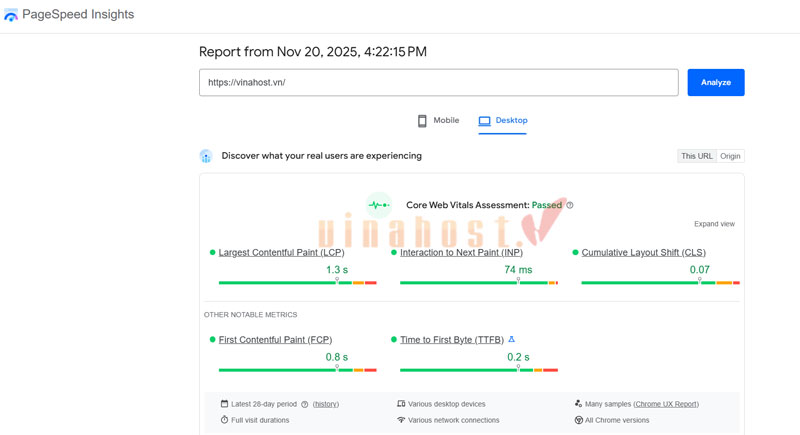The image size is (800, 435).
Task: Switch to Origin data view
Action: click(x=730, y=156)
